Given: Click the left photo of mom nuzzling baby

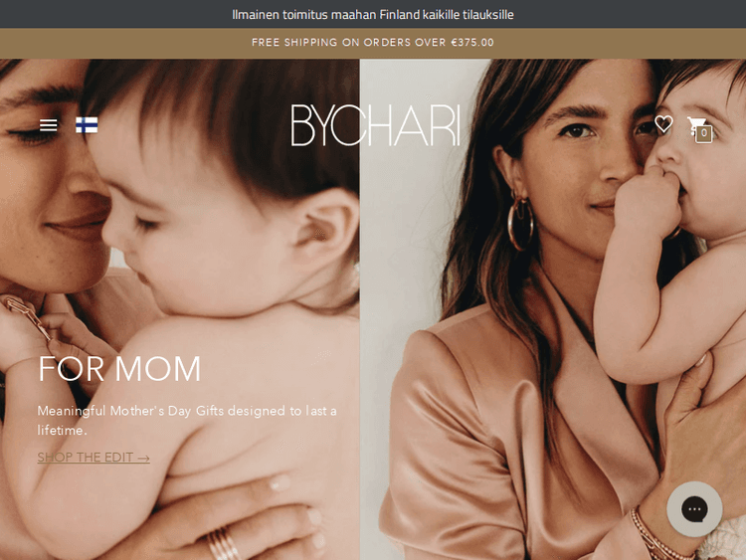Looking at the screenshot, I should tap(180, 309).
